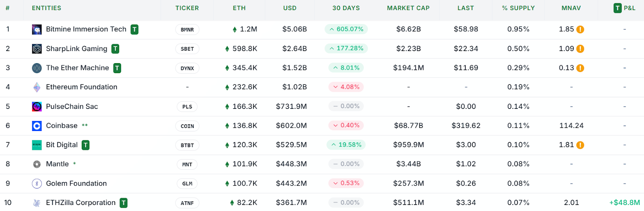The height and width of the screenshot is (211, 644).
Task: Click the SharpLink Gaming logo icon
Action: [x=37, y=49]
